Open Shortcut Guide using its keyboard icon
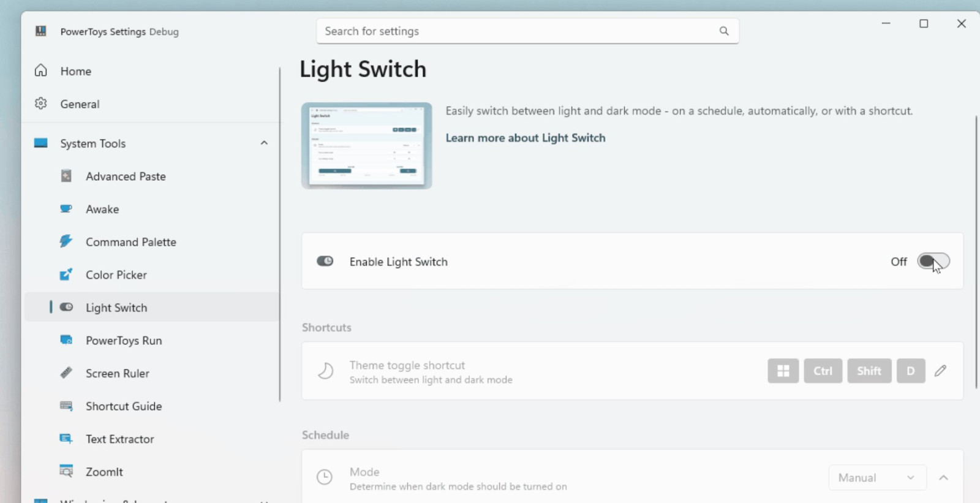980x503 pixels. 66,406
